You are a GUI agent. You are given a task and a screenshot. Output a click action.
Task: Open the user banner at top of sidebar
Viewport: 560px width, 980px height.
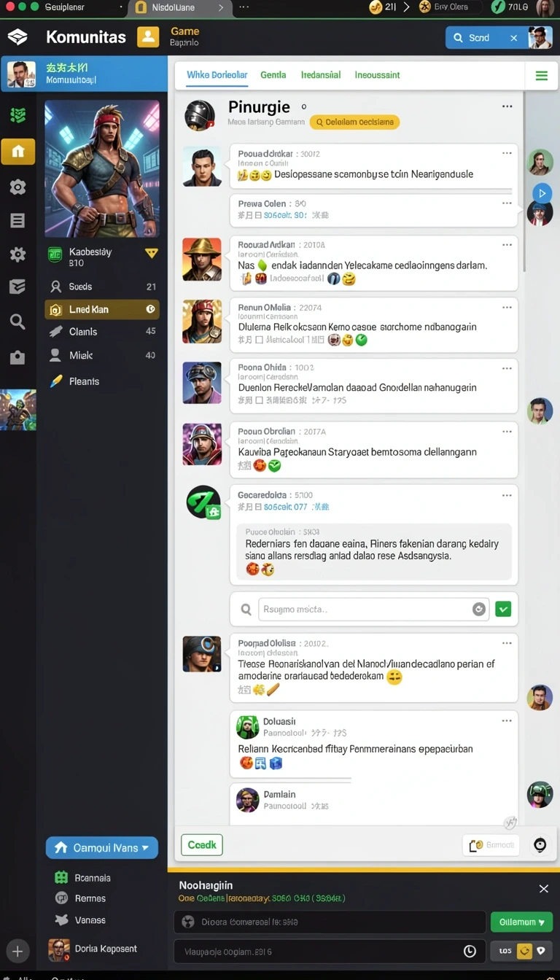point(84,74)
